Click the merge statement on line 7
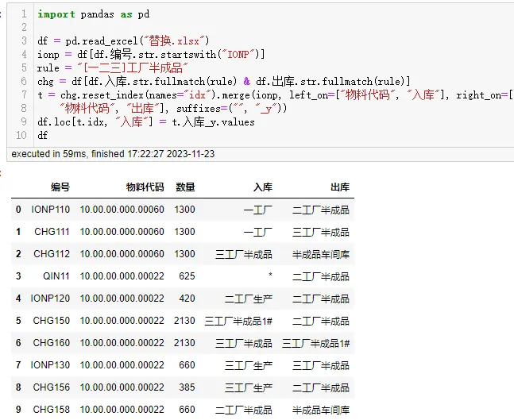 pyautogui.click(x=276, y=95)
